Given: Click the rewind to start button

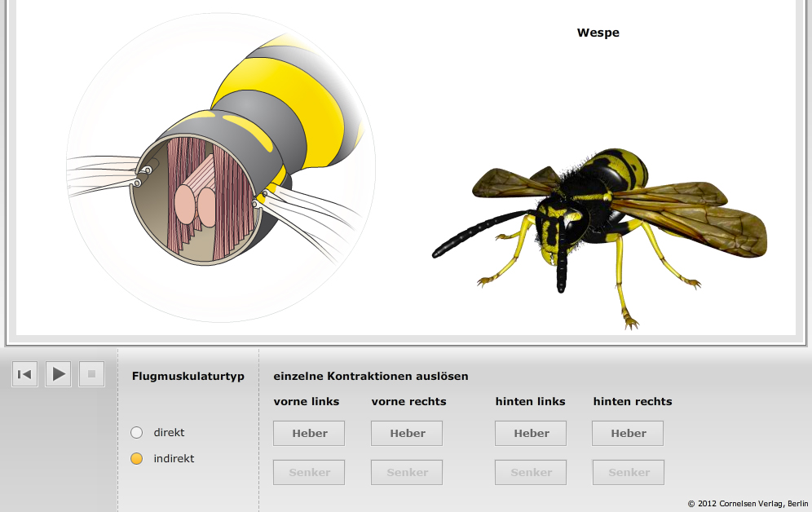Looking at the screenshot, I should coord(24,374).
